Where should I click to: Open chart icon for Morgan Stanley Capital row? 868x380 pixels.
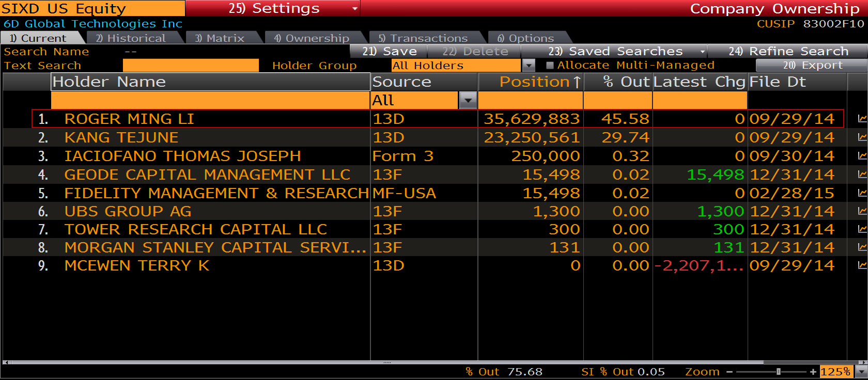[x=862, y=247]
